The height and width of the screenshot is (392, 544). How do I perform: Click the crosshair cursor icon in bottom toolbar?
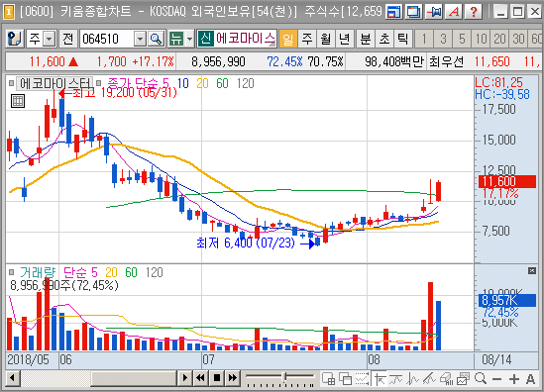pos(380,379)
